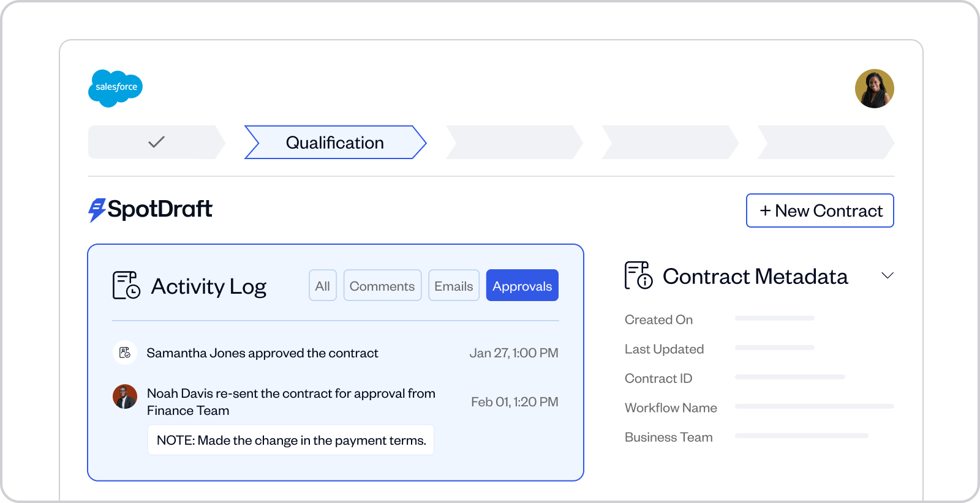Click the + New Contract button
The image size is (980, 503).
[820, 211]
